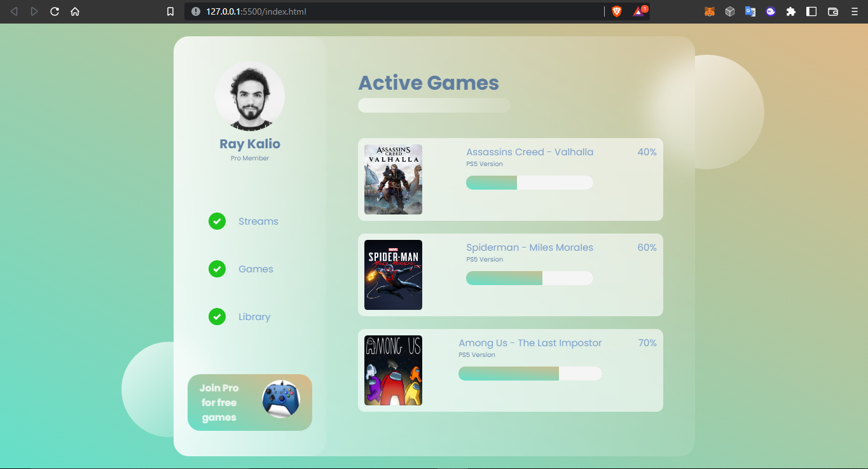This screenshot has height=469, width=868.
Task: Open the Library menu link
Action: click(x=254, y=317)
